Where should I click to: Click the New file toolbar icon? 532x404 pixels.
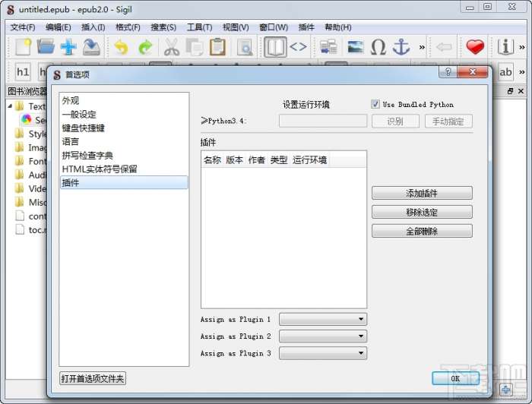[x=23, y=47]
